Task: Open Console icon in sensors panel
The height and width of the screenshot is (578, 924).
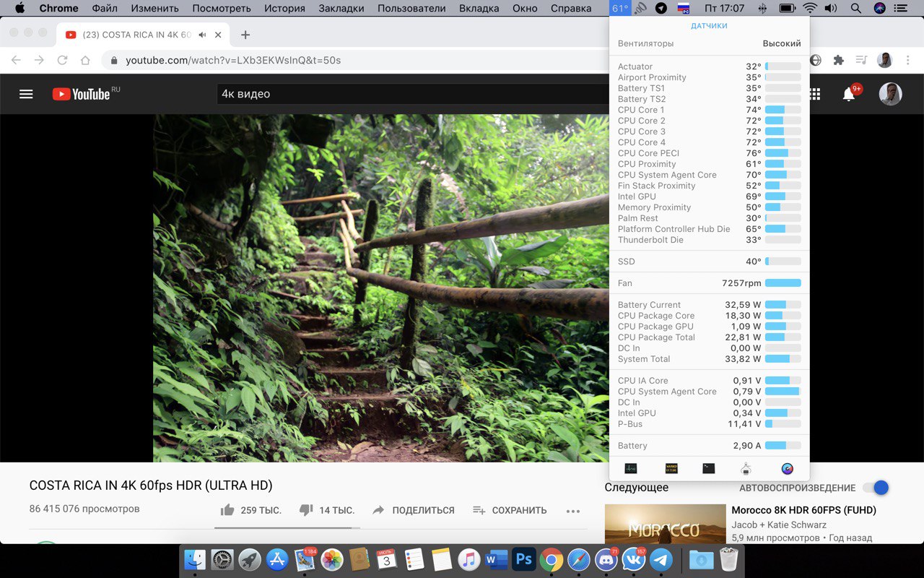Action: pyautogui.click(x=671, y=468)
